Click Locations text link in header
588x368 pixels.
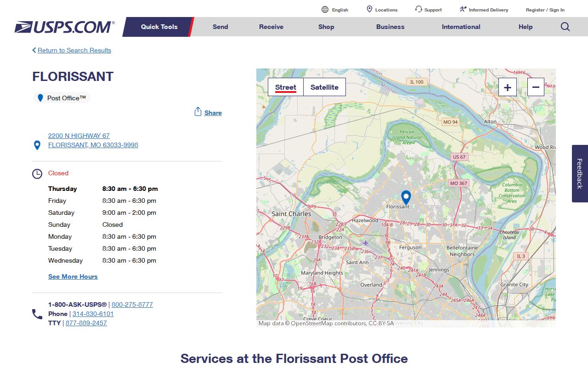click(386, 10)
